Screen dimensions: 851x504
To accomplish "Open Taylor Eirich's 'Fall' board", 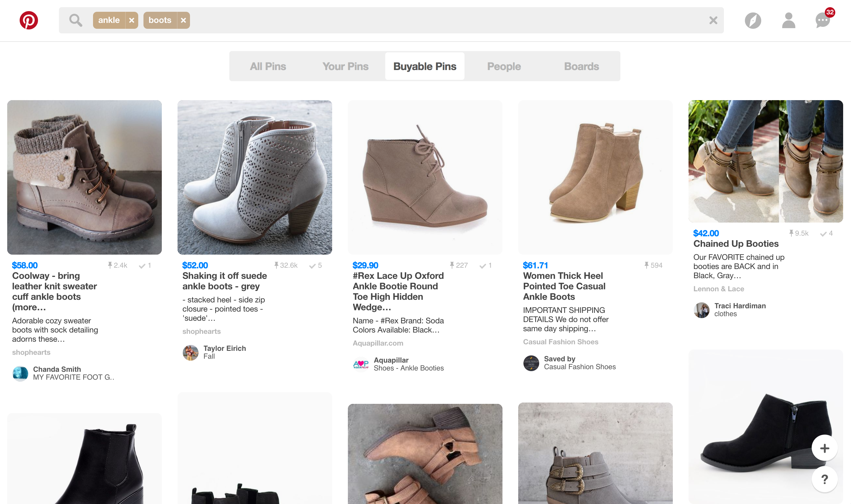I will [209, 357].
